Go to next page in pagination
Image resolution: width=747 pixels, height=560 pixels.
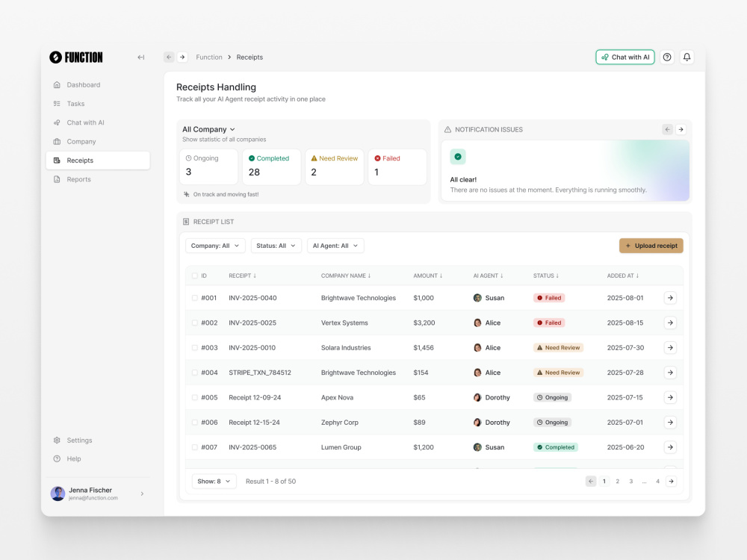[x=672, y=482]
